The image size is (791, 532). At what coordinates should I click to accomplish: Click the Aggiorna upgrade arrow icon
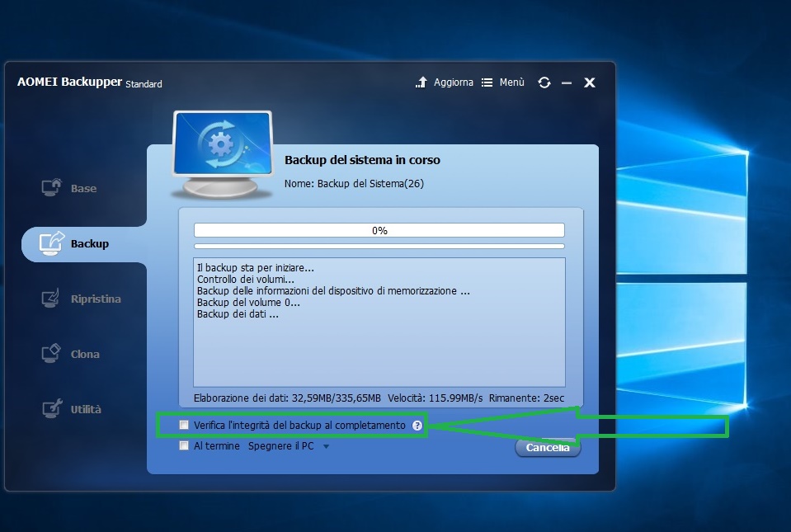pyautogui.click(x=421, y=82)
